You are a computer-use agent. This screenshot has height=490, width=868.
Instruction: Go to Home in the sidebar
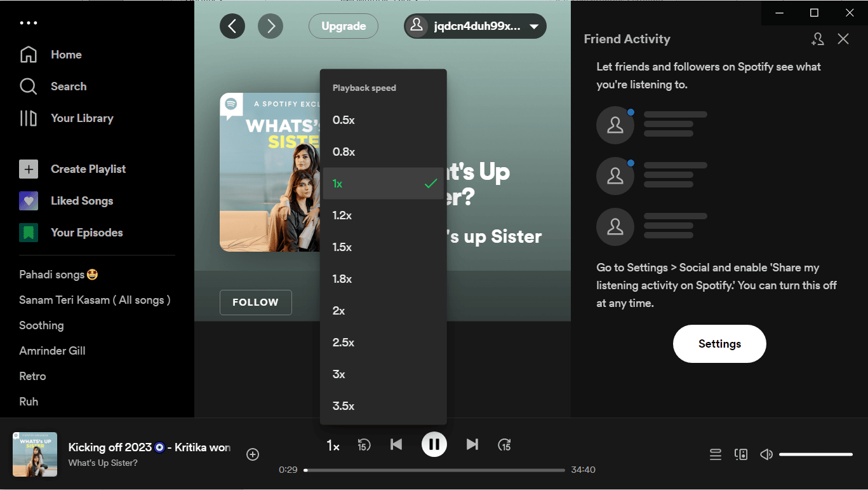(x=51, y=55)
